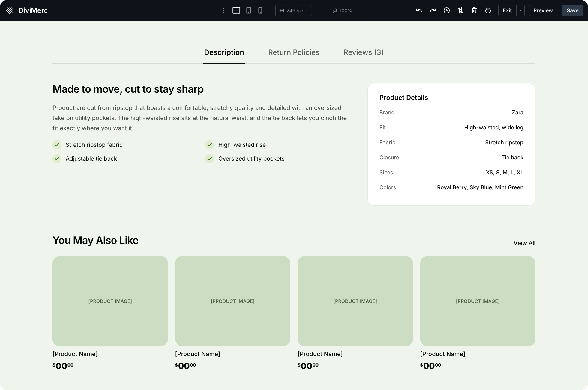Redo the last change

pyautogui.click(x=433, y=10)
